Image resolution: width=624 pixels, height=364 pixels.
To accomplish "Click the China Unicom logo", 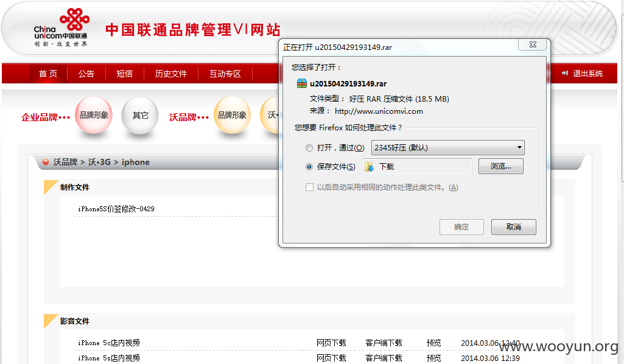I will tap(61, 28).
